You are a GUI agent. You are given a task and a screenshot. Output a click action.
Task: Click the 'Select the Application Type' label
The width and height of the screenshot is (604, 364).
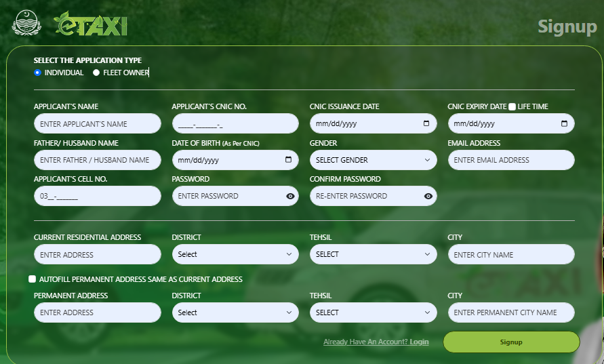coord(87,60)
